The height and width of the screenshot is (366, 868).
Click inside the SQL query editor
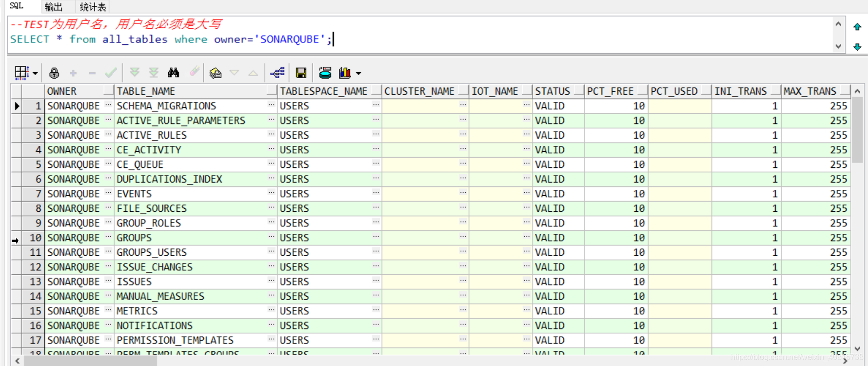[420, 35]
